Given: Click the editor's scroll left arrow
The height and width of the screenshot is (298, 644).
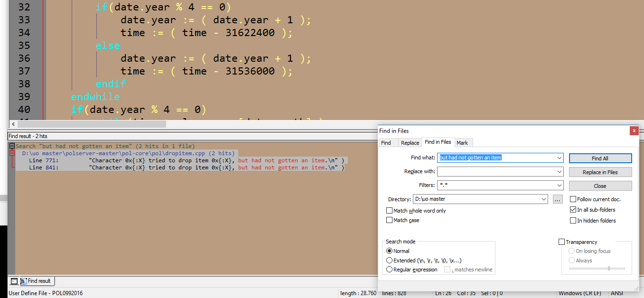Looking at the screenshot, I should click(13, 124).
